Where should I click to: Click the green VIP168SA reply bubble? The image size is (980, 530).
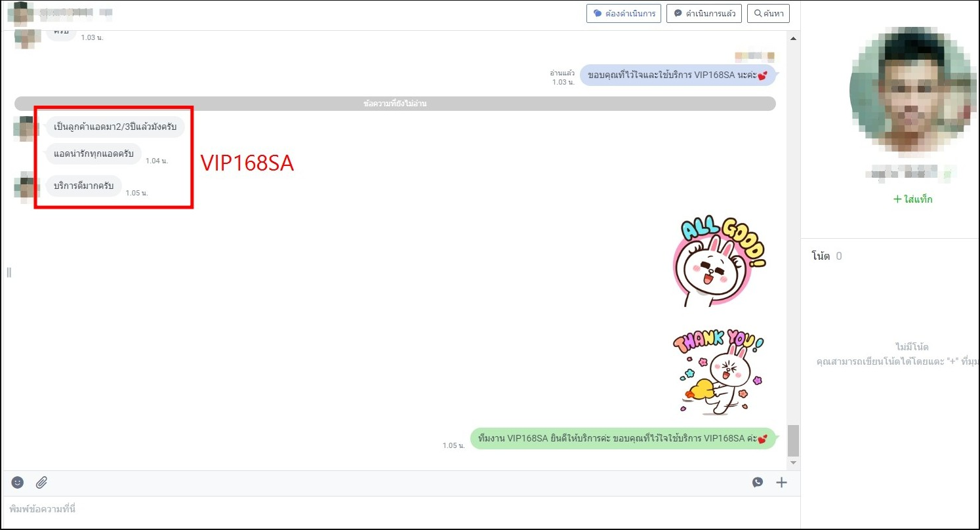623,439
